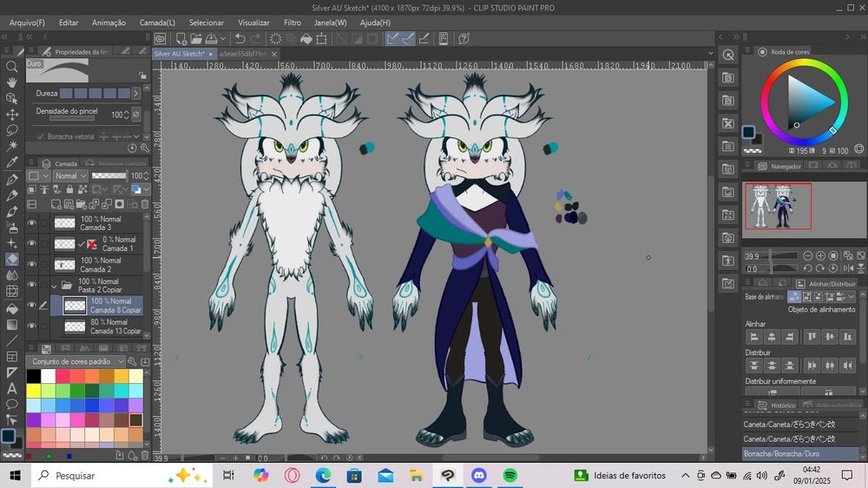Open CLIP STUDIO support help icon
This screenshot has width=868, height=488.
[464, 39]
